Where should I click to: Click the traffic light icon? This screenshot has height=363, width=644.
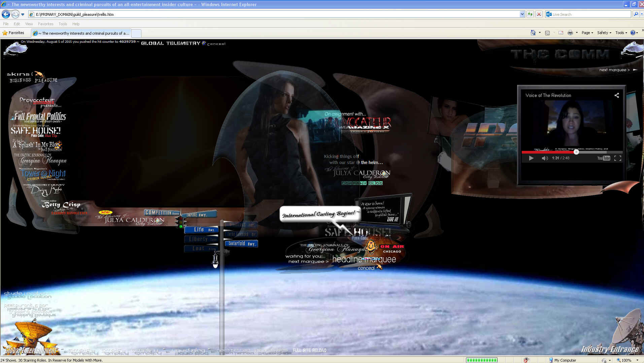click(x=180, y=222)
